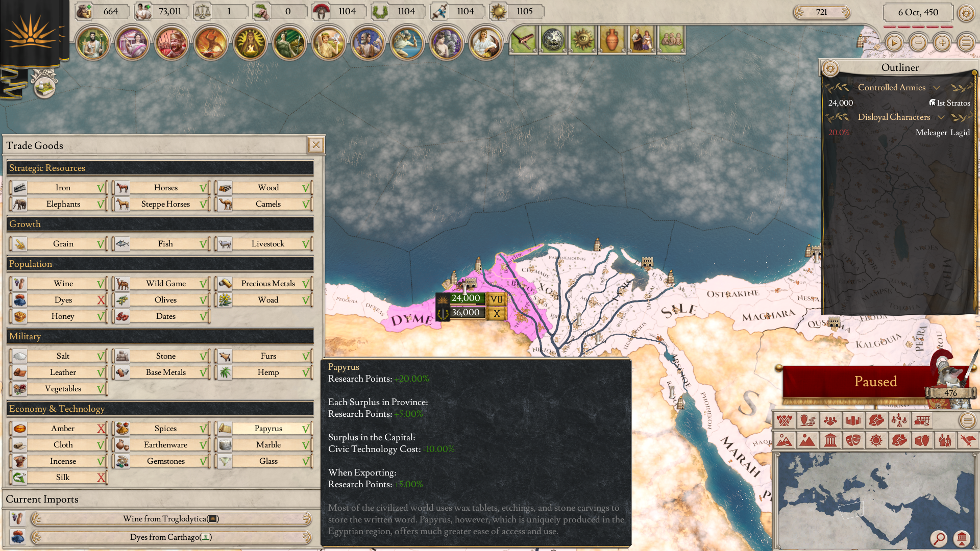Close the Trade Goods panel
Image resolution: width=980 pixels, height=551 pixels.
pos(316,145)
